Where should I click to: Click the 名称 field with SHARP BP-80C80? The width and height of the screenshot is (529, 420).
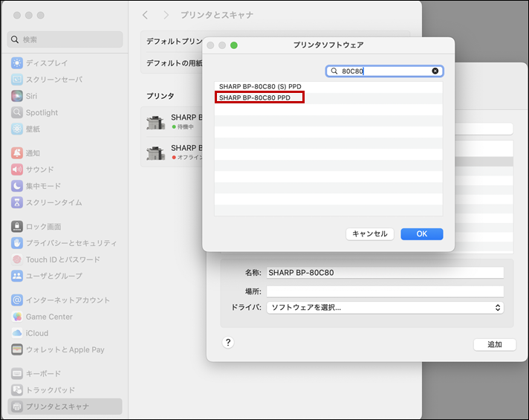(385, 273)
